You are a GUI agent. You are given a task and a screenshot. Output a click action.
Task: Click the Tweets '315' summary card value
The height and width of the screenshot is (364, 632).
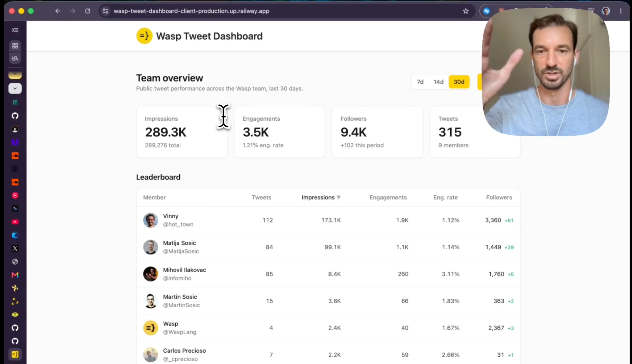pyautogui.click(x=450, y=132)
